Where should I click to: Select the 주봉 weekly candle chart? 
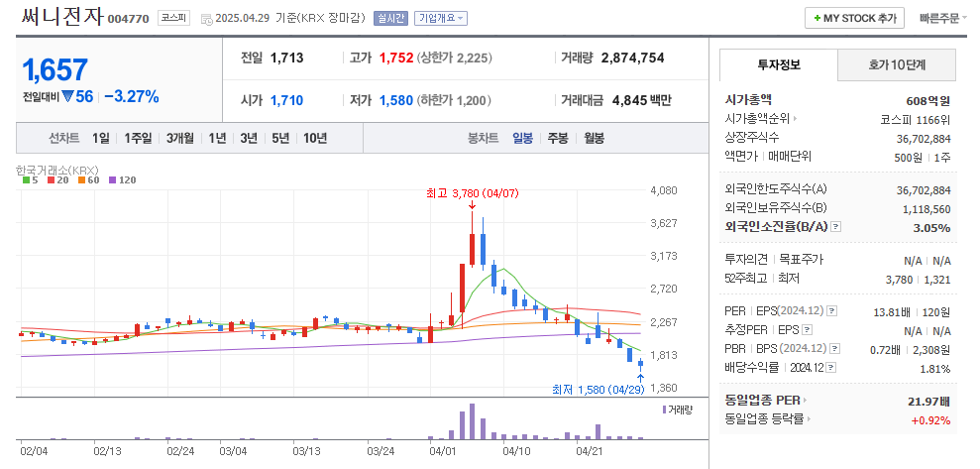point(558,138)
